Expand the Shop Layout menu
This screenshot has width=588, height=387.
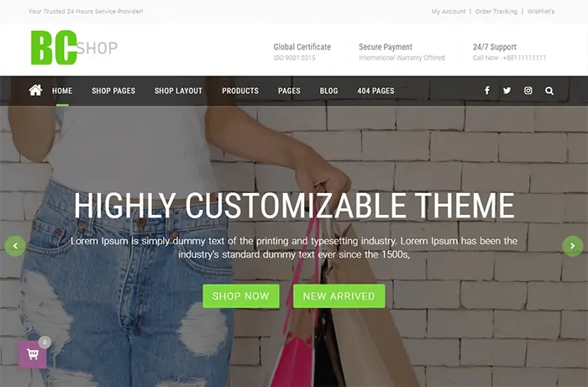(x=178, y=91)
